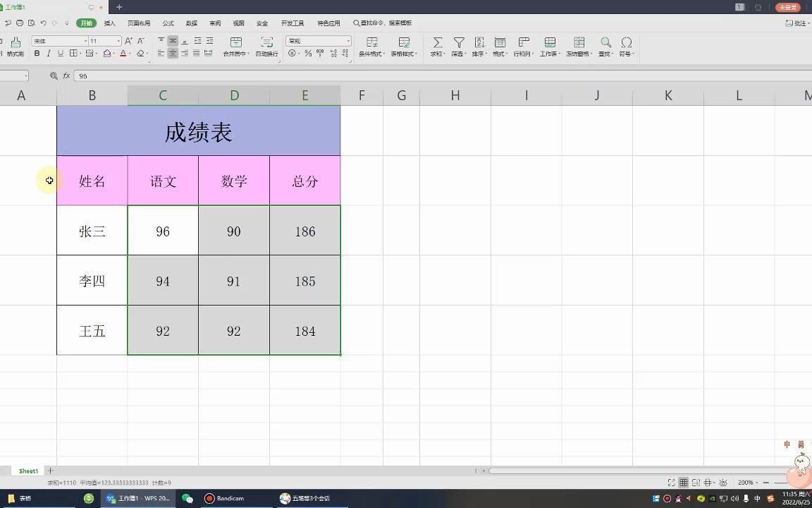Sort the selected data
Screen dimensions: 812x508
click(x=478, y=46)
